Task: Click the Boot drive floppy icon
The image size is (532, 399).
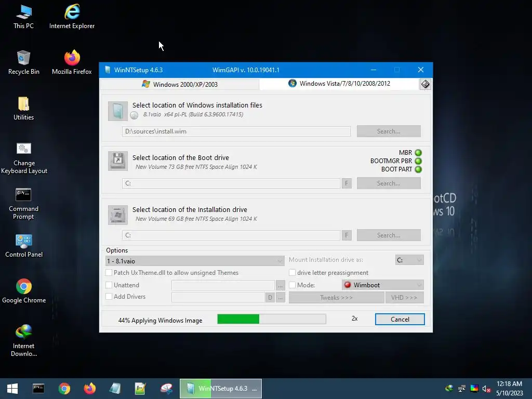Action: tap(118, 161)
